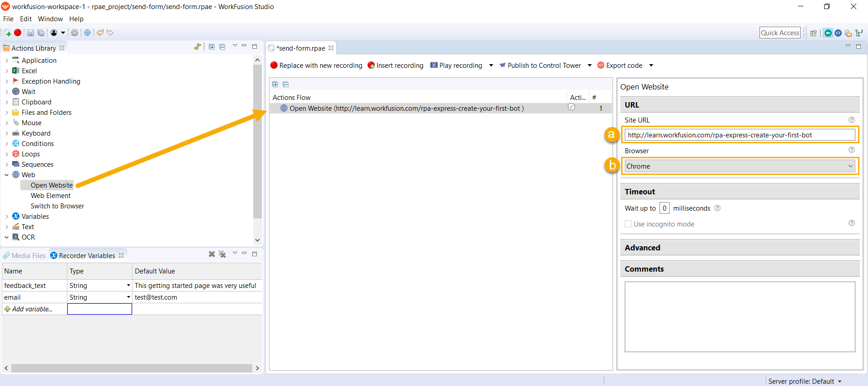
Task: Click the help icon beside milliseconds
Action: [x=717, y=208]
